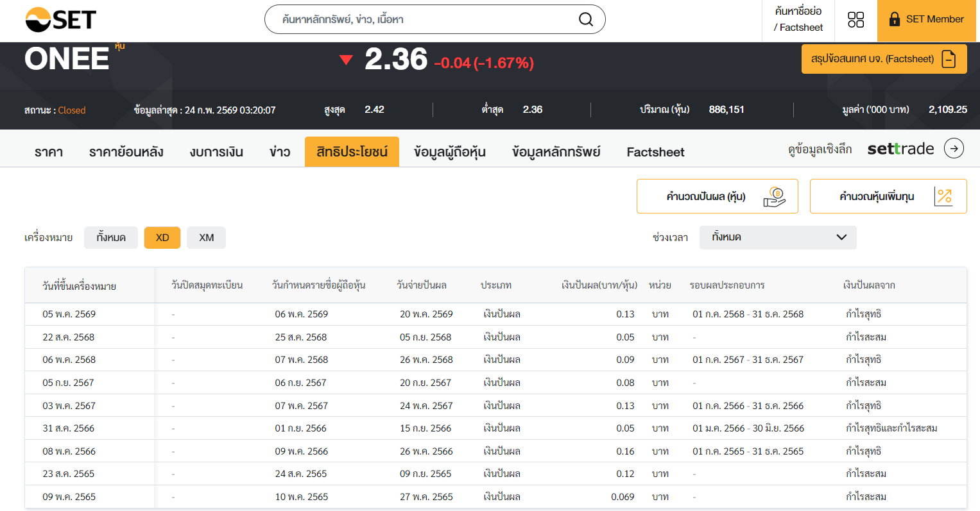The height and width of the screenshot is (511, 980).
Task: Click the SET Member button
Action: 926,20
